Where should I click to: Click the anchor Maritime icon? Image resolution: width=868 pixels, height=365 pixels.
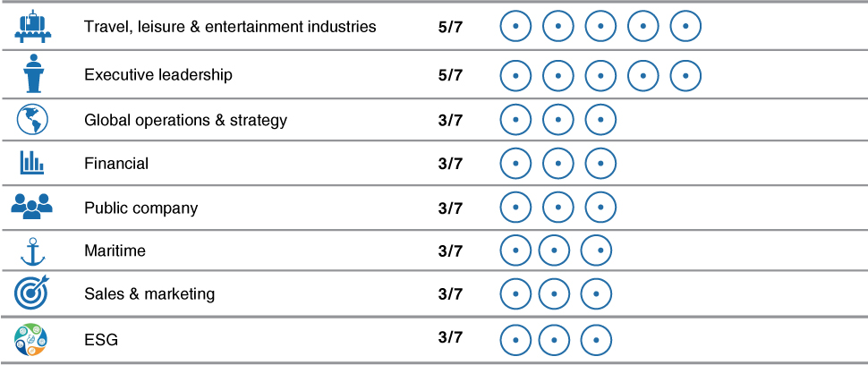[32, 251]
